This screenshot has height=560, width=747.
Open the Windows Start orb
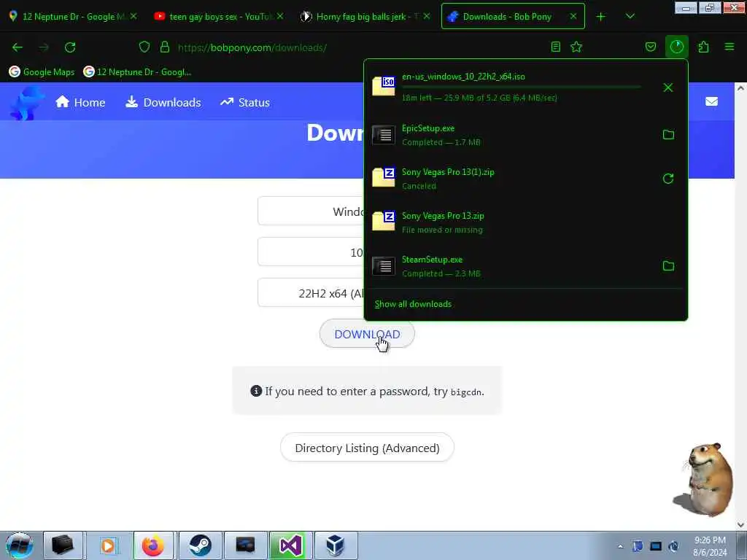tap(20, 545)
